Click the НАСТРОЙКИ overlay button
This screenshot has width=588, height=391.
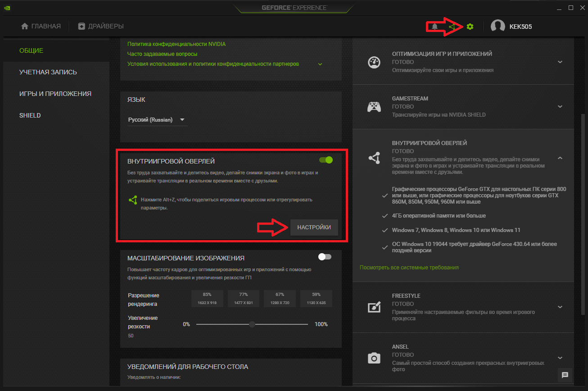314,227
